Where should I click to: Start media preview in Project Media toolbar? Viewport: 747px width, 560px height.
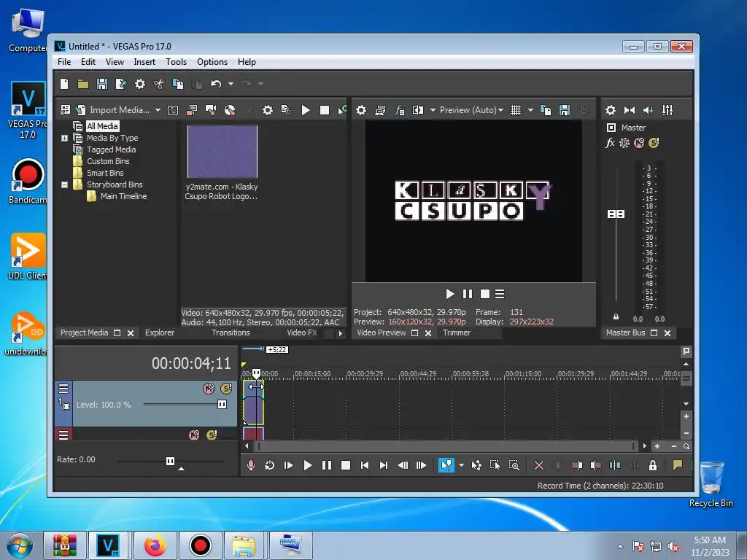306,110
